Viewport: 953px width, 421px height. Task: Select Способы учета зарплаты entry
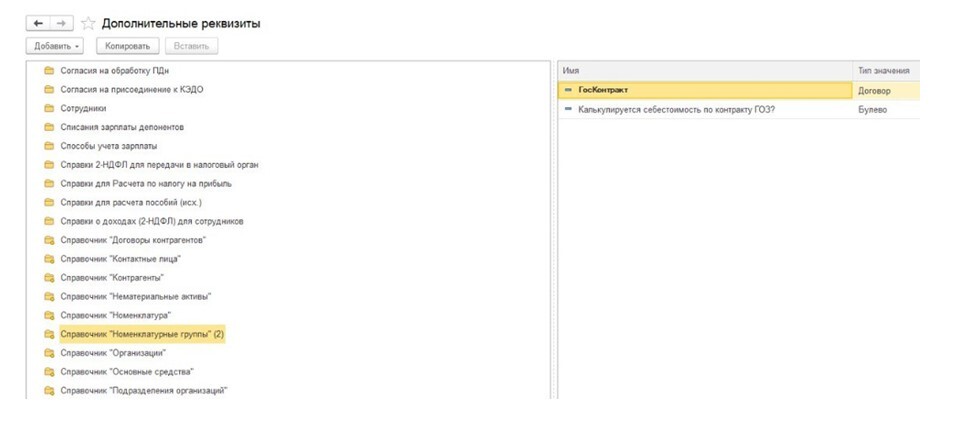(109, 146)
